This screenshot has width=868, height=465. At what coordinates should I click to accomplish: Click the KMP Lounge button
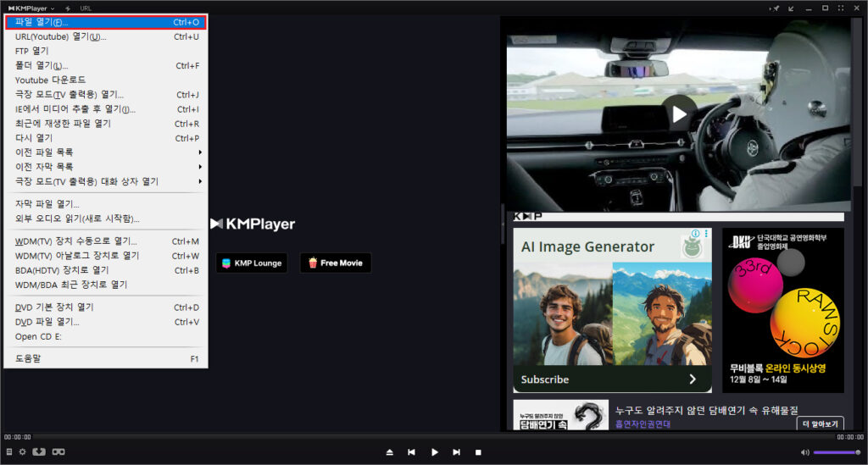(x=251, y=263)
